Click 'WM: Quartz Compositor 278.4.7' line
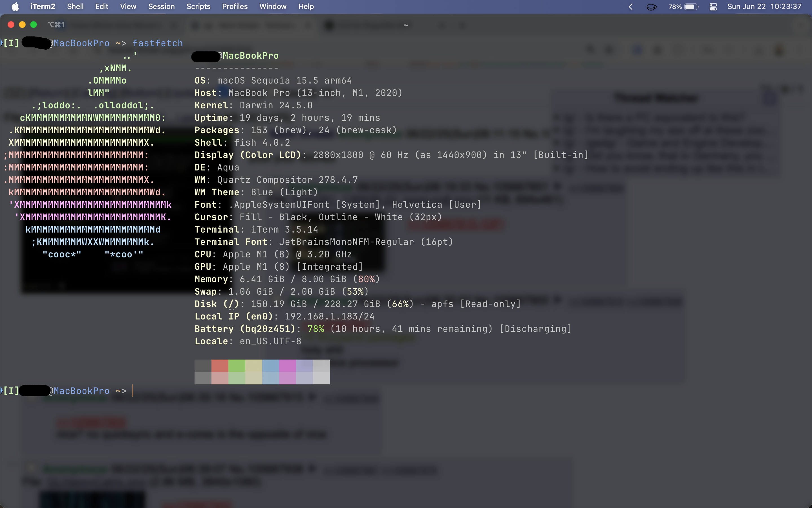The image size is (812, 508). tap(276, 180)
